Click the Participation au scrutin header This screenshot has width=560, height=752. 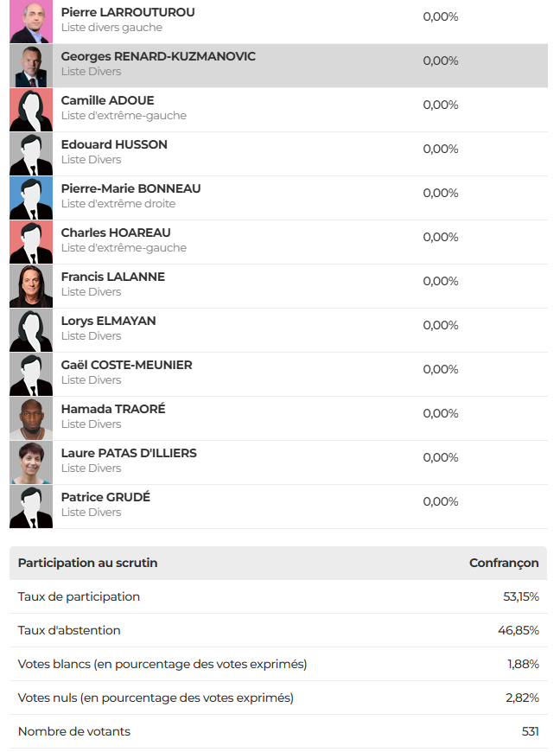click(x=88, y=563)
